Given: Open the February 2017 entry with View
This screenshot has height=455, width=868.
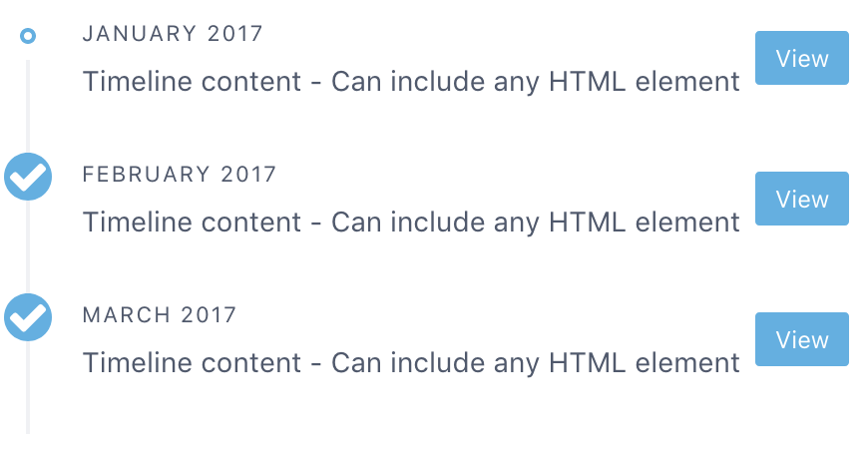Looking at the screenshot, I should (x=801, y=199).
